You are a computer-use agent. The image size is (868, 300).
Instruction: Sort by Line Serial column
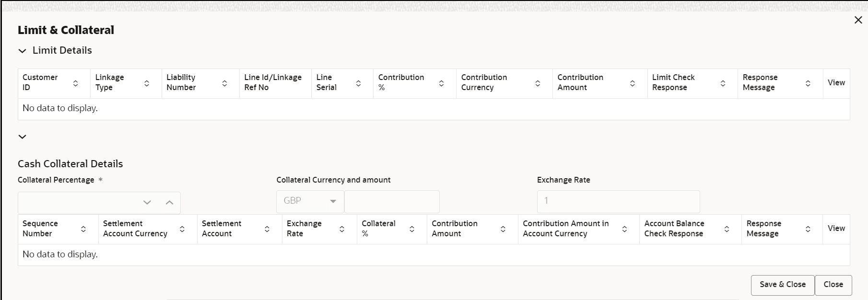tap(358, 83)
